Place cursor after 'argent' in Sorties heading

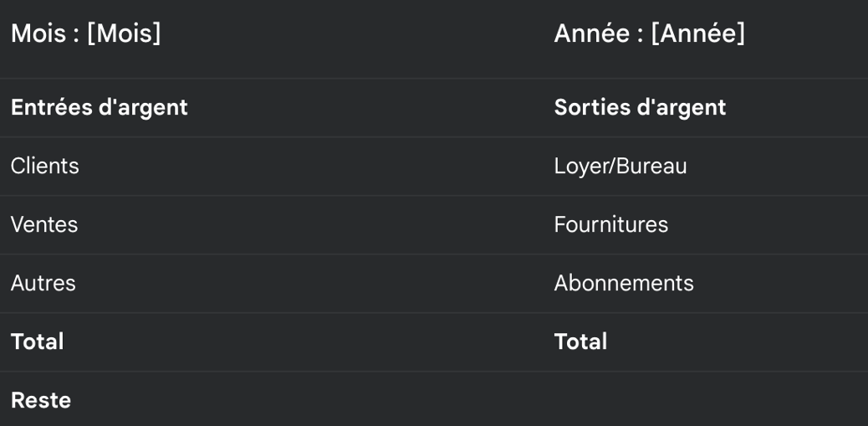(x=728, y=107)
